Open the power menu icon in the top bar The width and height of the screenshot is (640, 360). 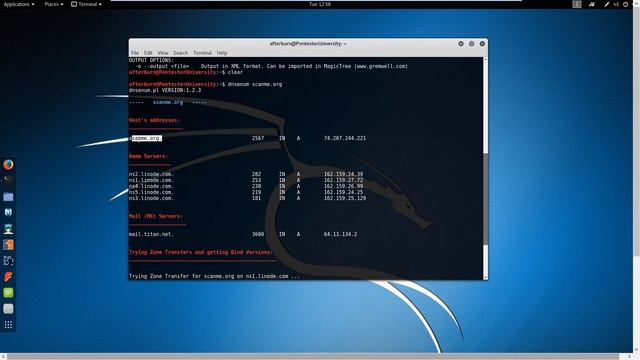coord(625,4)
